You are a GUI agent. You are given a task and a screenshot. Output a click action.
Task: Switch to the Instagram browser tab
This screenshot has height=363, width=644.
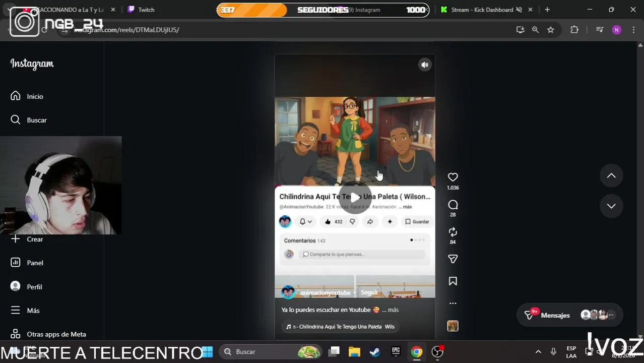(x=367, y=10)
